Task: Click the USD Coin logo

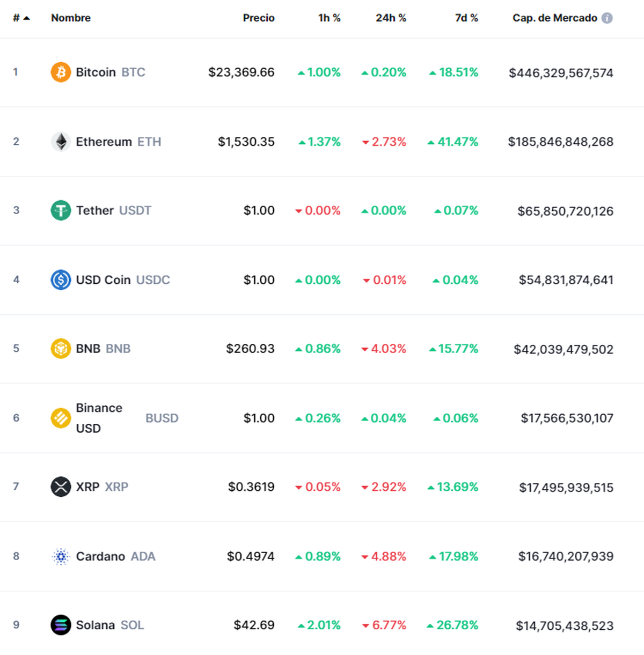Action: pyautogui.click(x=61, y=279)
